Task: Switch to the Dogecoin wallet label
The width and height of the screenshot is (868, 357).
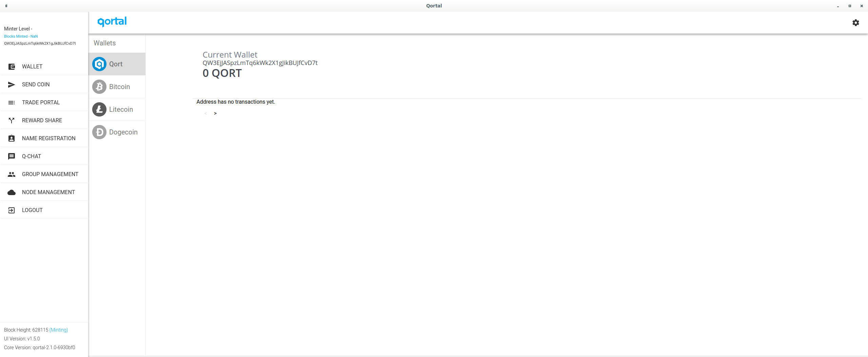Action: [123, 132]
